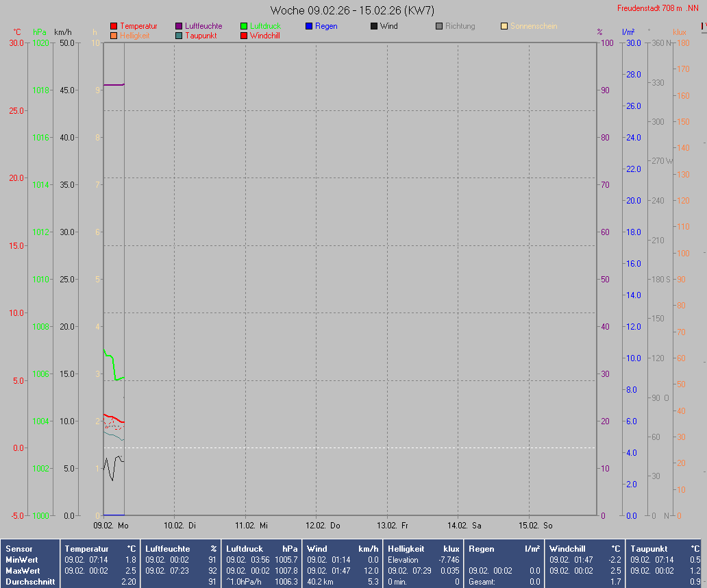Viewport: 707px width, 588px height.
Task: Click the Windchill legend label
Action: point(264,36)
